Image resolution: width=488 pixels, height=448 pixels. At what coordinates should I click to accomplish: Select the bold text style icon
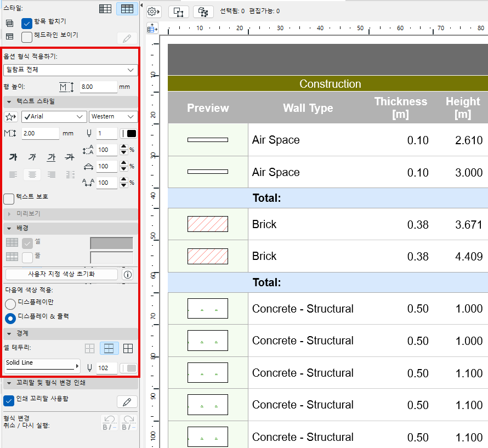pyautogui.click(x=13, y=157)
